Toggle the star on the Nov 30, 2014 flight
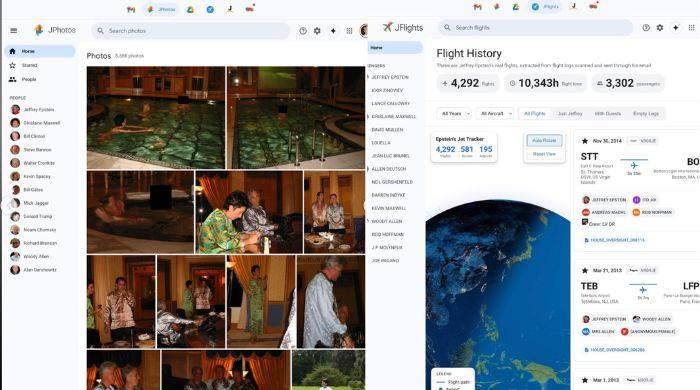This screenshot has width=700, height=390. click(585, 141)
